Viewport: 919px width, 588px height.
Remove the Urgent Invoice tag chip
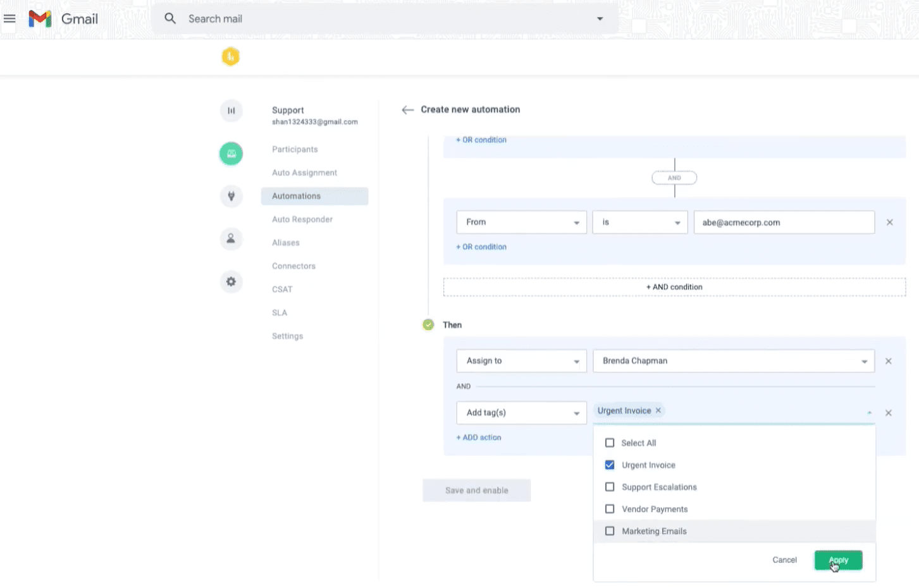pyautogui.click(x=658, y=410)
